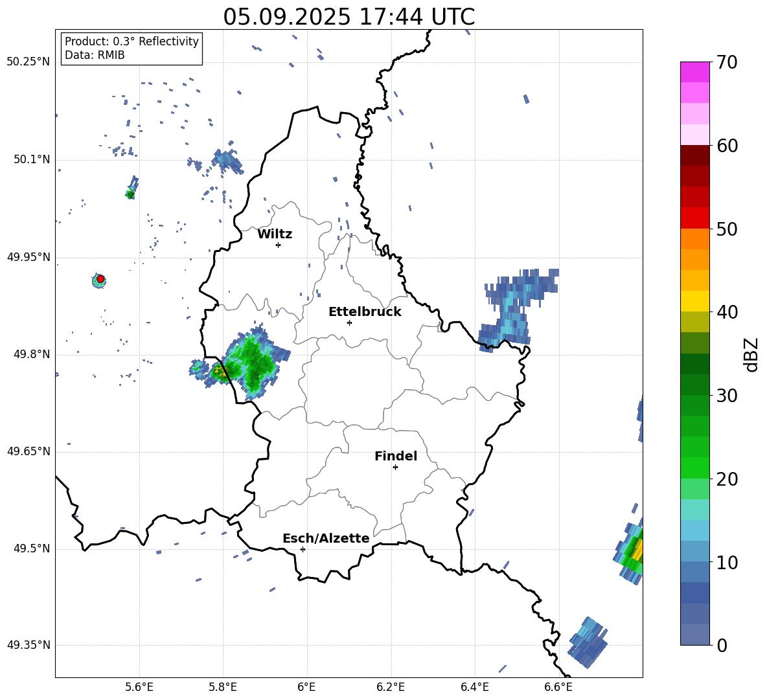767x700 pixels.
Task: Click the 50.25°N latitude label
Action: pyautogui.click(x=29, y=62)
